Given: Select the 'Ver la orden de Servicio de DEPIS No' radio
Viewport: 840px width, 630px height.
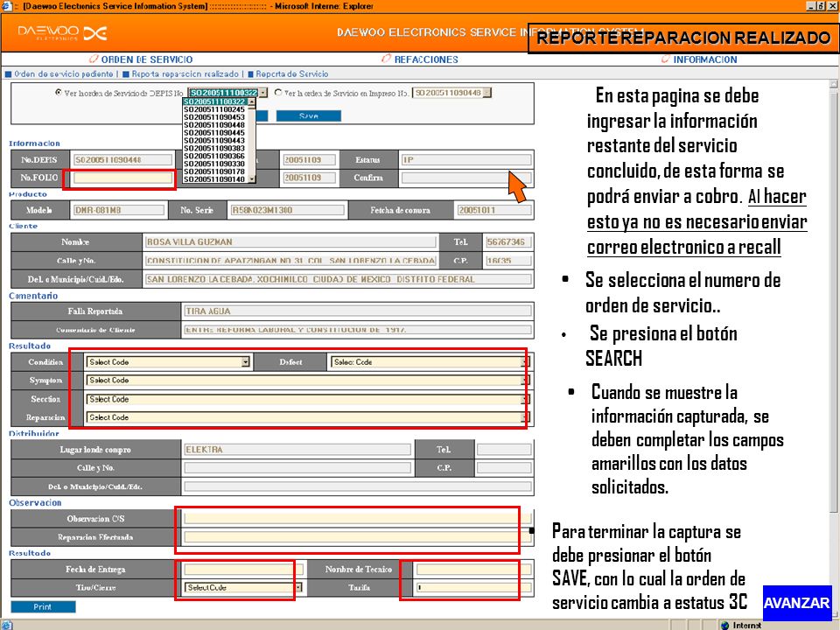Looking at the screenshot, I should 59,93.
